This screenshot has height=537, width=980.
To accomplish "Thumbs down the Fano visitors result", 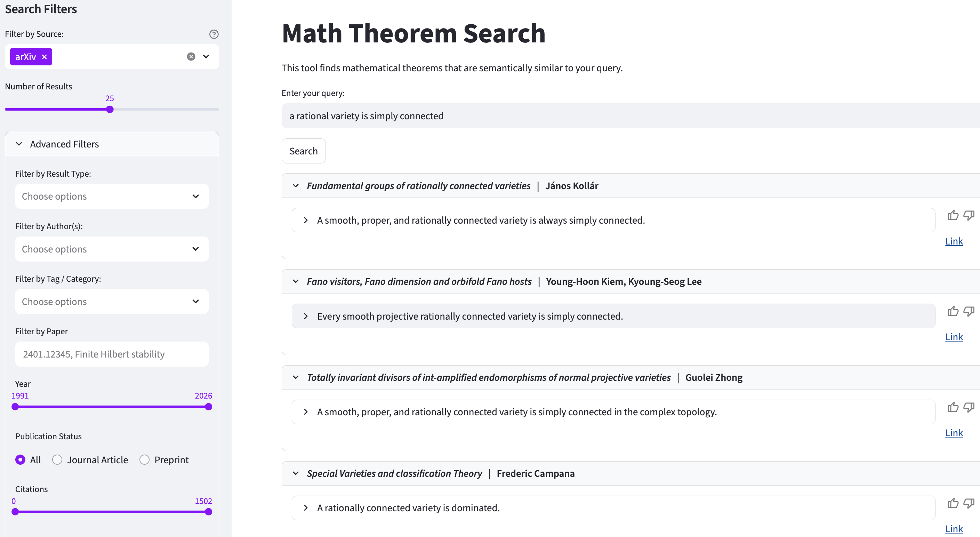I will coord(969,311).
